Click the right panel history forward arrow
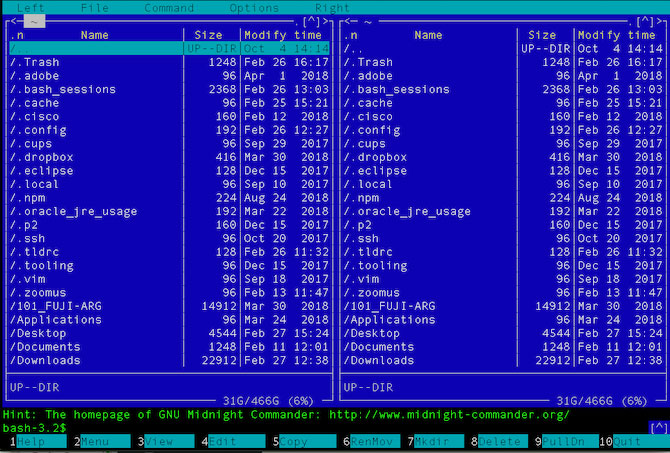 point(659,21)
